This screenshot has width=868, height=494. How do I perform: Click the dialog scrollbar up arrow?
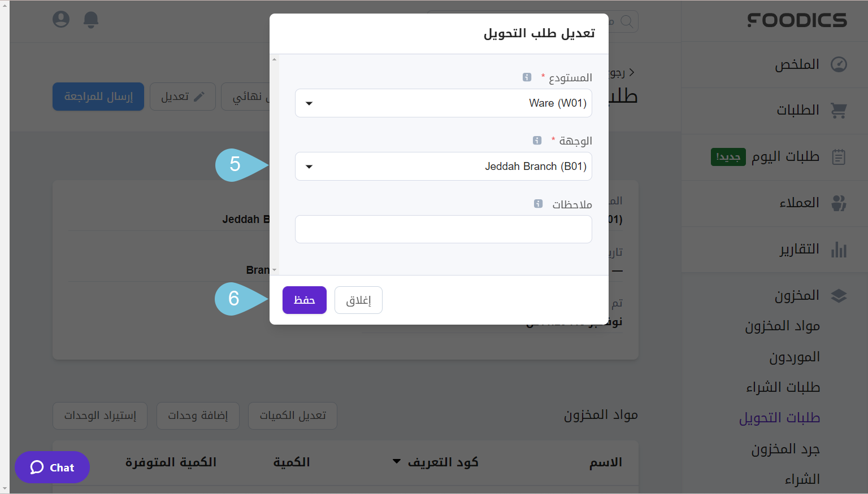pyautogui.click(x=275, y=59)
